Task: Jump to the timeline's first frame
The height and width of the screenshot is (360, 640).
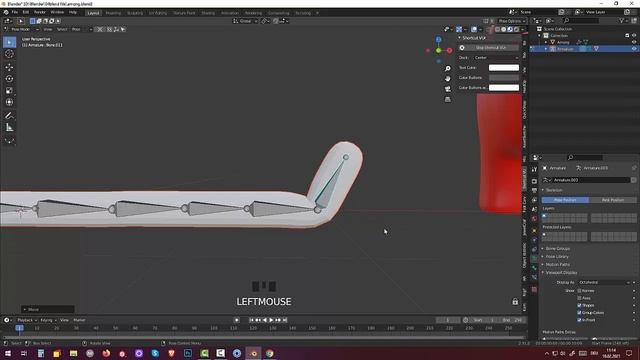Action: tap(251, 320)
